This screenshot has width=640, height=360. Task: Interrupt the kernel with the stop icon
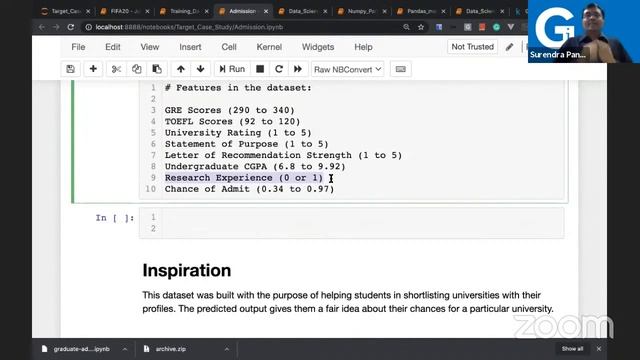pyautogui.click(x=260, y=69)
